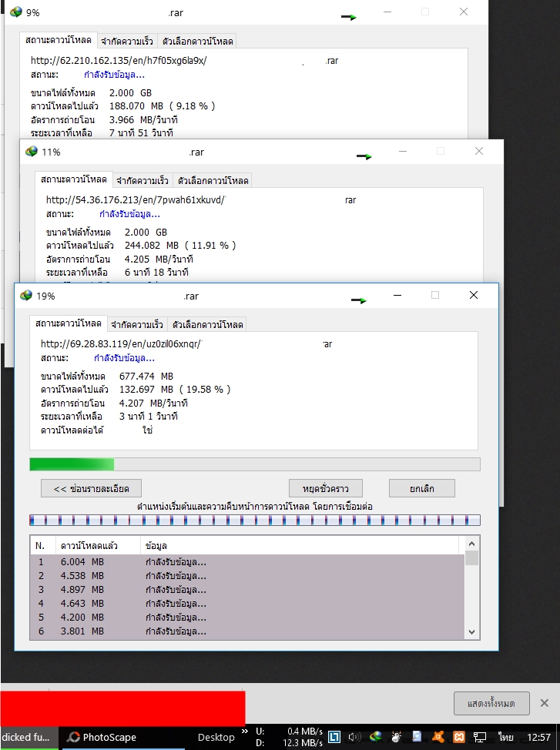Close the download bar with the X

(x=544, y=703)
